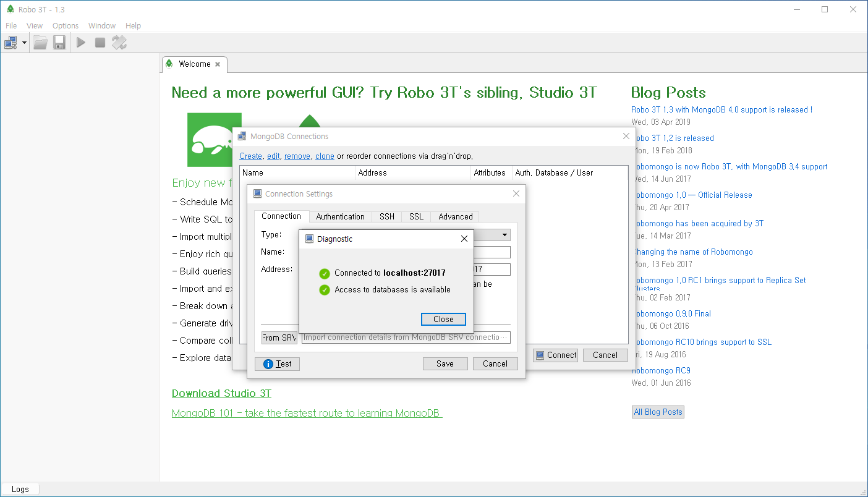Viewport: 868px width, 497px height.
Task: Click the MongoDB Connections title icon
Action: [242, 137]
